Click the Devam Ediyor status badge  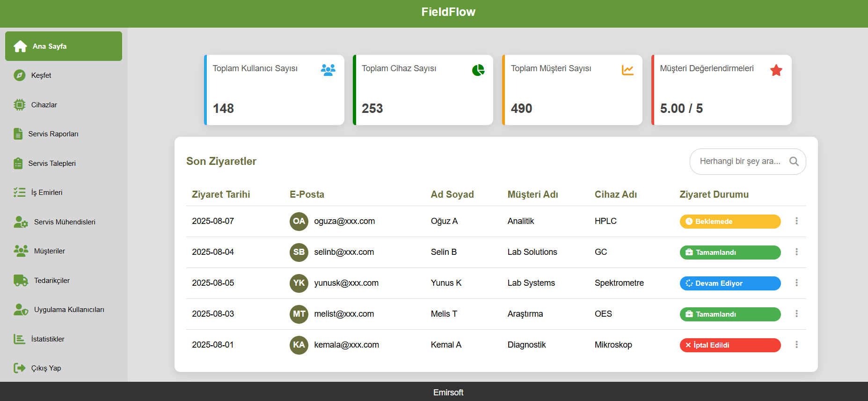tap(729, 283)
